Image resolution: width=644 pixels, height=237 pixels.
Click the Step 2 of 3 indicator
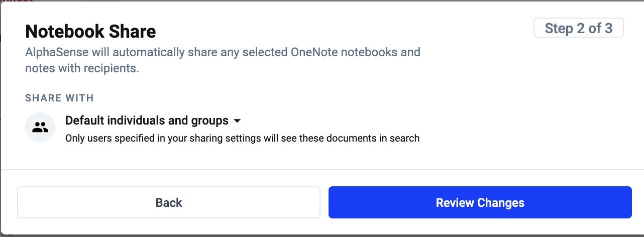click(578, 28)
